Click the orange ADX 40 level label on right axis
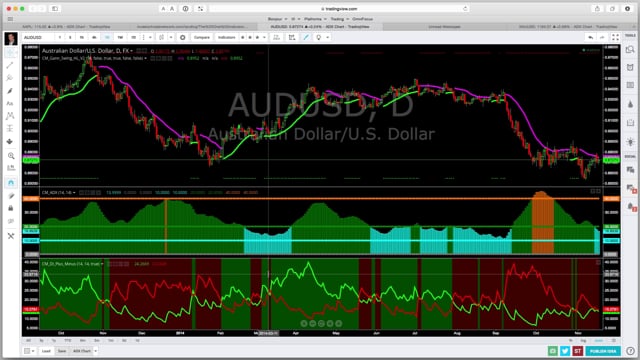 611,199
